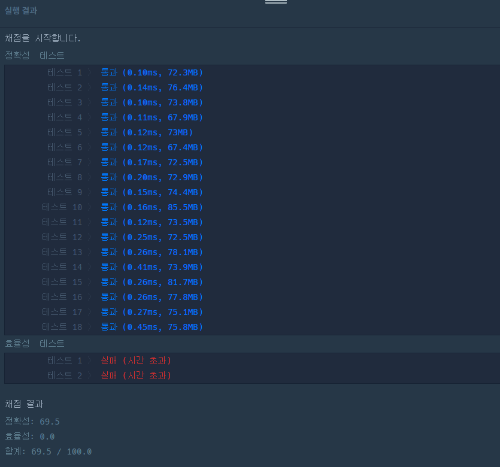Select 테스트 15 result 0.26ms, 81.7MB
The image size is (500, 467).
[152, 282]
